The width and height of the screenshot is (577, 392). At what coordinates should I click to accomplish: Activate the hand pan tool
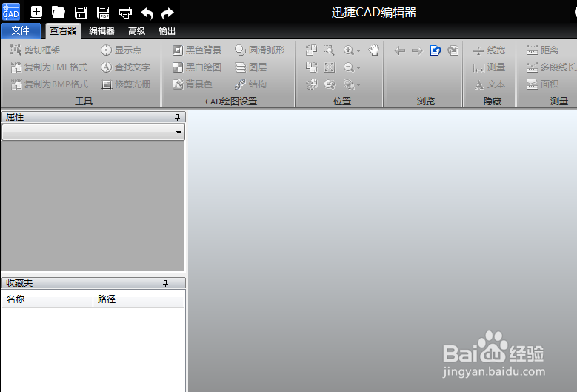374,50
